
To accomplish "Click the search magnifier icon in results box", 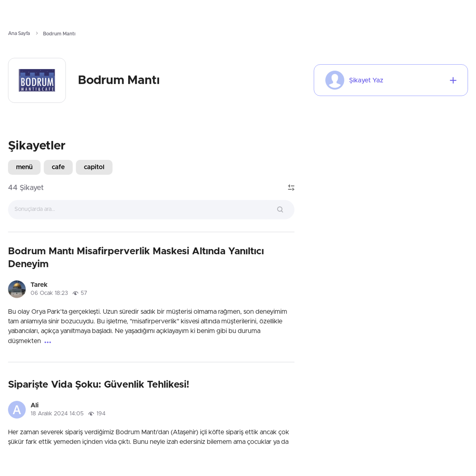I will 280,209.
